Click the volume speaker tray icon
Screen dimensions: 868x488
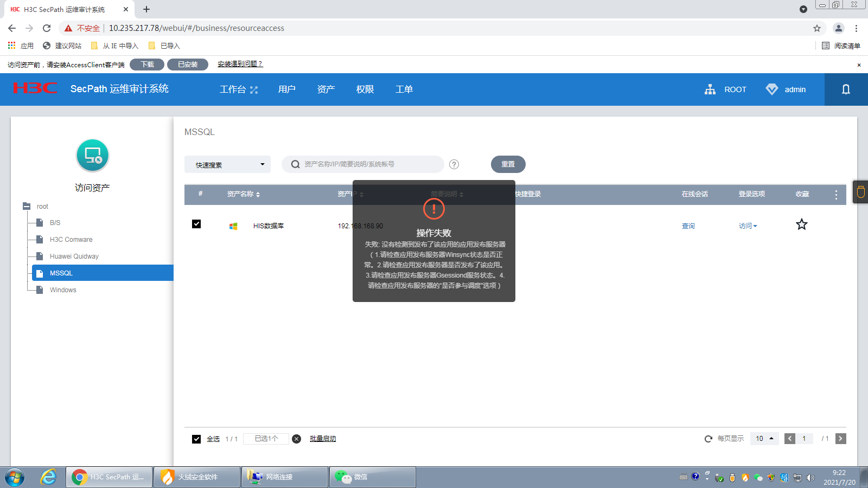click(810, 478)
